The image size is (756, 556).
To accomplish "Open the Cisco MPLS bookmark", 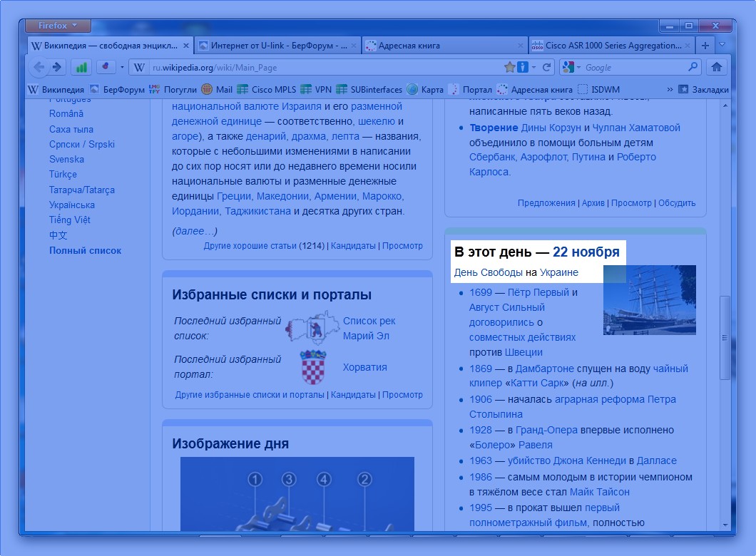I will (x=266, y=90).
